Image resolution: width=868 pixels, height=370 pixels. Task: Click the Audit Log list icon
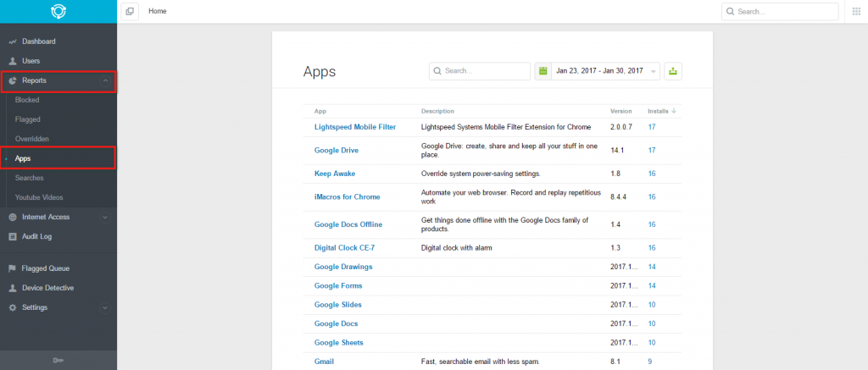point(13,237)
